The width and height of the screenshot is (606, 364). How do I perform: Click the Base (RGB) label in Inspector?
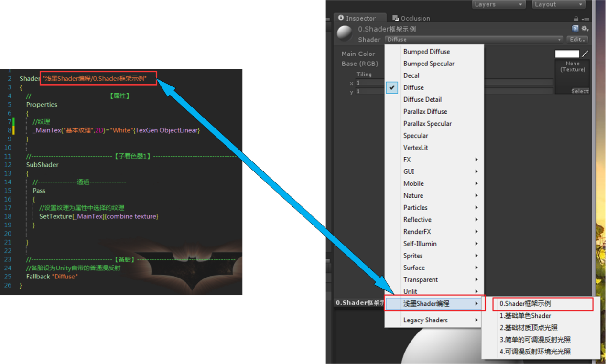tap(359, 64)
